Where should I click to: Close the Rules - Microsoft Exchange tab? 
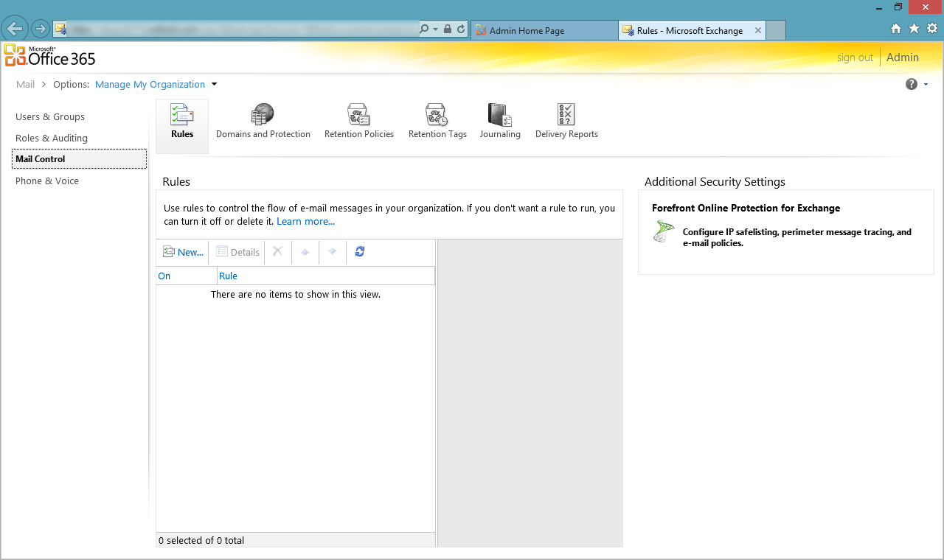pos(757,30)
